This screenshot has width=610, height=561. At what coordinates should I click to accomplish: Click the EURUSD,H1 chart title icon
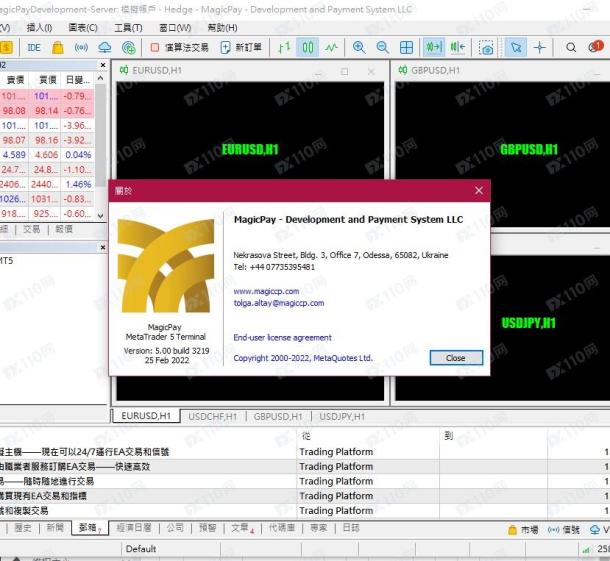[124, 70]
